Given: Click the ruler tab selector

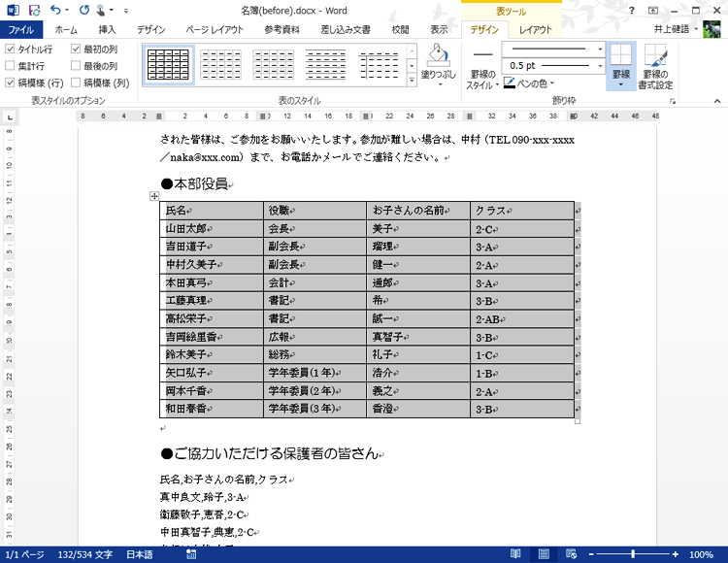Looking at the screenshot, I should click(10, 116).
